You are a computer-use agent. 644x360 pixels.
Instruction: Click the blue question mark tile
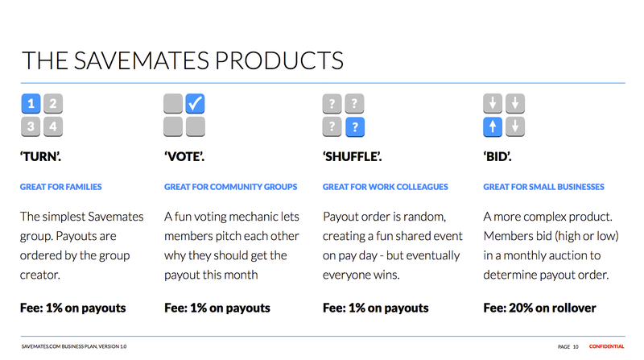pos(355,126)
